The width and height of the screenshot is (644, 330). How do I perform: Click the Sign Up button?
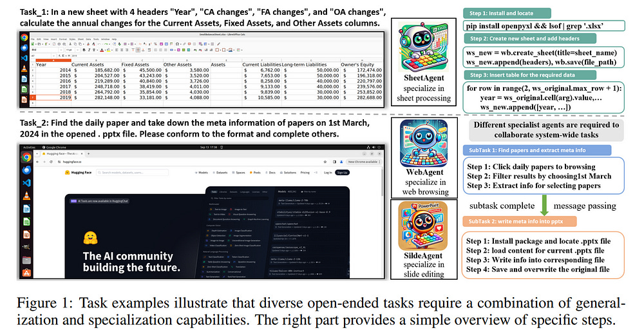(x=342, y=173)
